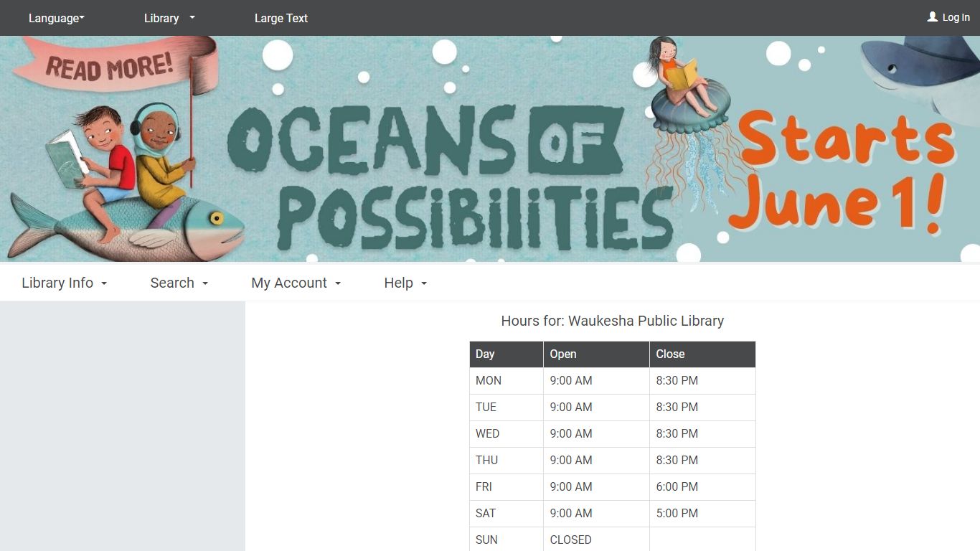Open the Library dropdown in top bar

coord(169,18)
